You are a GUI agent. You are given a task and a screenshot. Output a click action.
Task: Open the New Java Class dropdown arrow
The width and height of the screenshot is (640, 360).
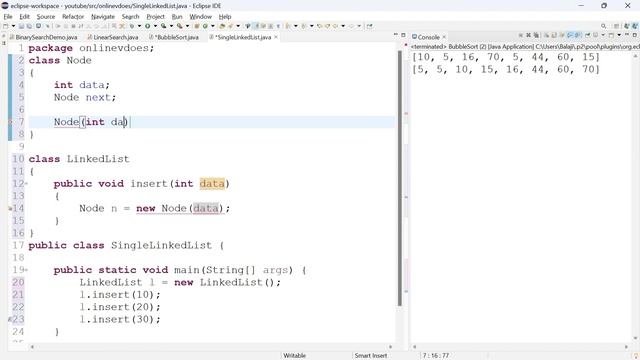pyautogui.click(x=213, y=26)
